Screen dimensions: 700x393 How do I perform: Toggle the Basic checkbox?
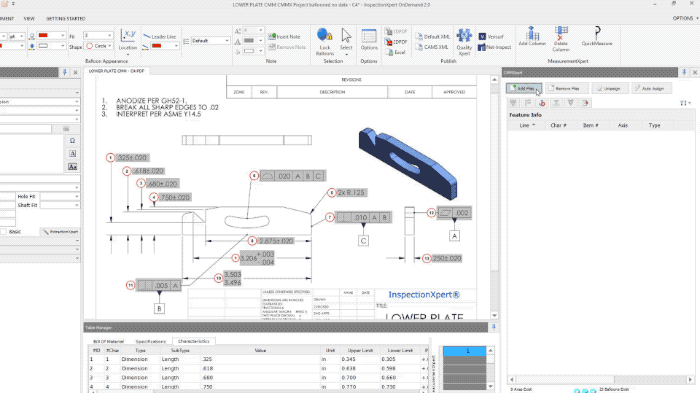4,231
